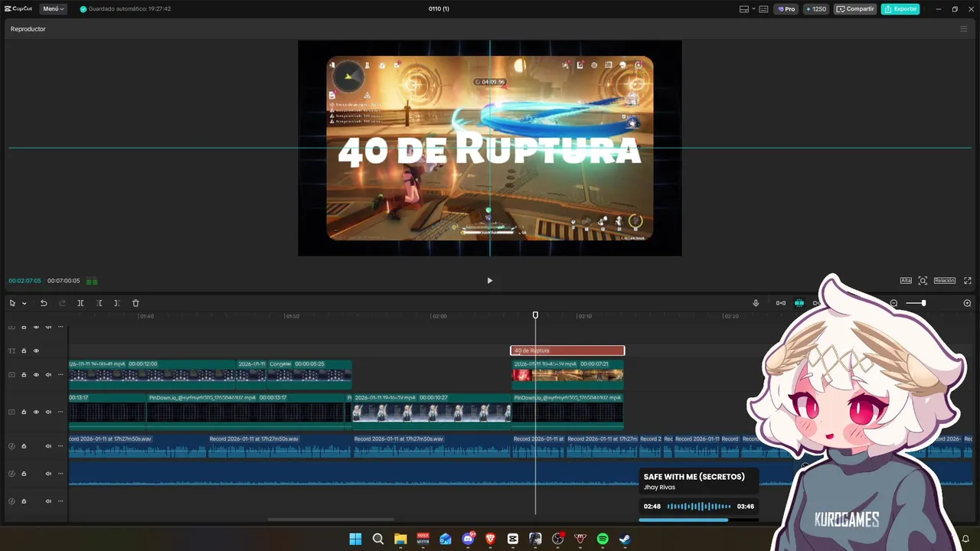This screenshot has height=551, width=980.
Task: Click the text track type icon
Action: pos(11,351)
